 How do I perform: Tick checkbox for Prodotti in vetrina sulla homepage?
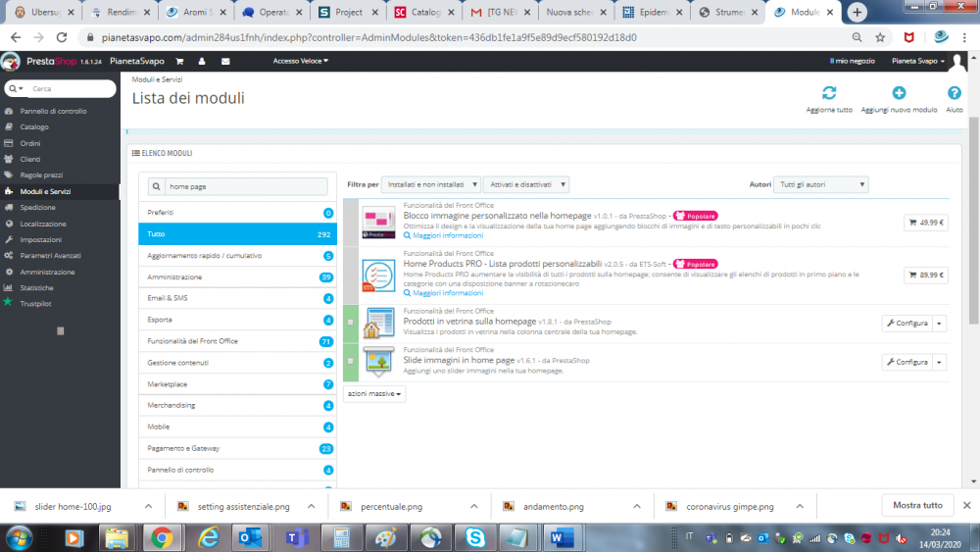pyautogui.click(x=351, y=323)
